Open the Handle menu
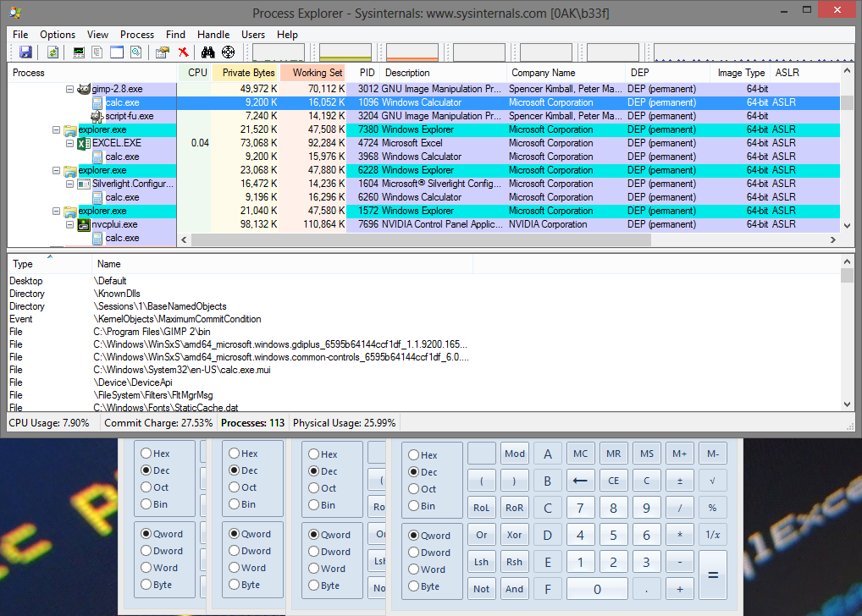The image size is (862, 616). point(213,35)
